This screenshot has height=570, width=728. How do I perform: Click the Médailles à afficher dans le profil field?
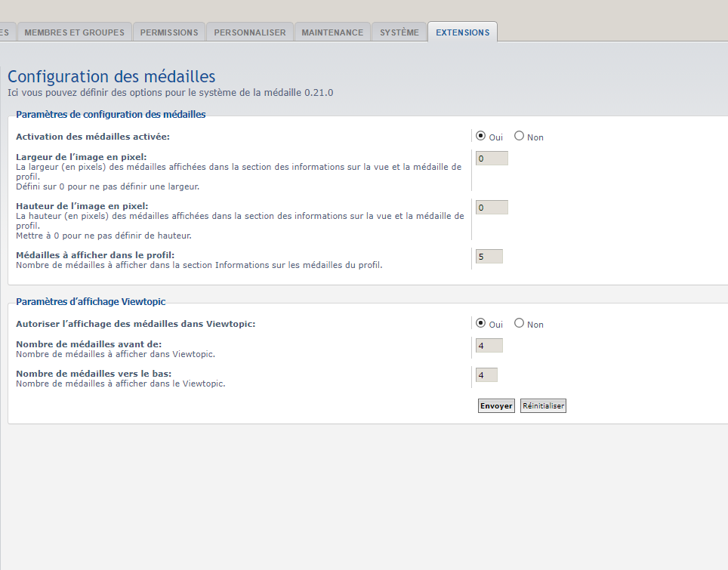point(489,257)
